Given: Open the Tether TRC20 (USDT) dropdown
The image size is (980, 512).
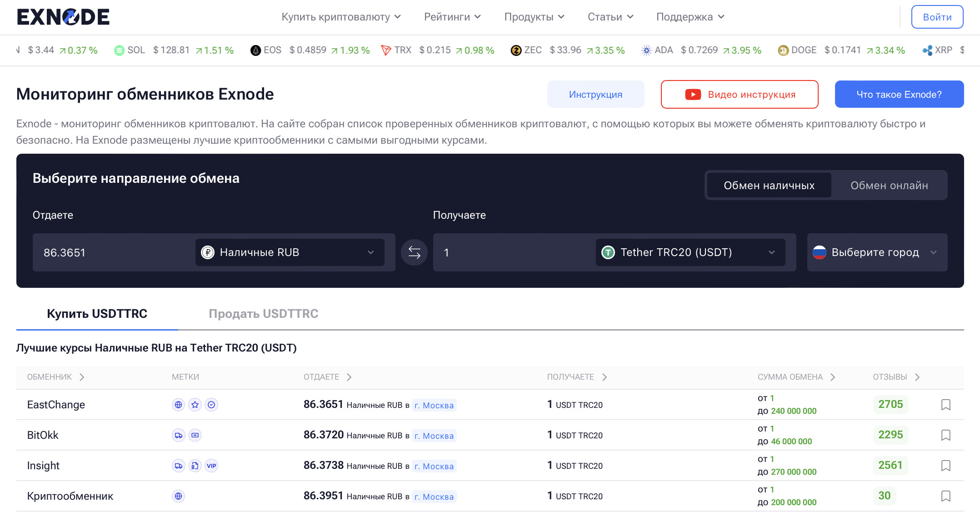Looking at the screenshot, I should point(690,252).
